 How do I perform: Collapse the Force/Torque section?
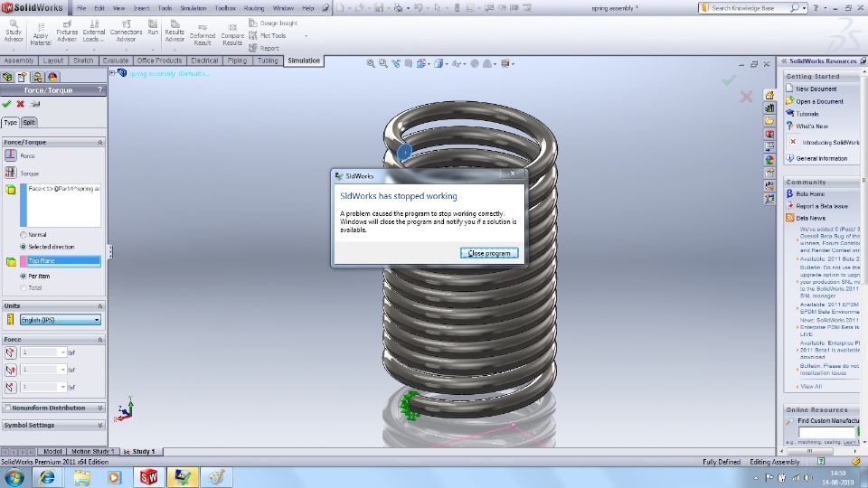point(100,142)
